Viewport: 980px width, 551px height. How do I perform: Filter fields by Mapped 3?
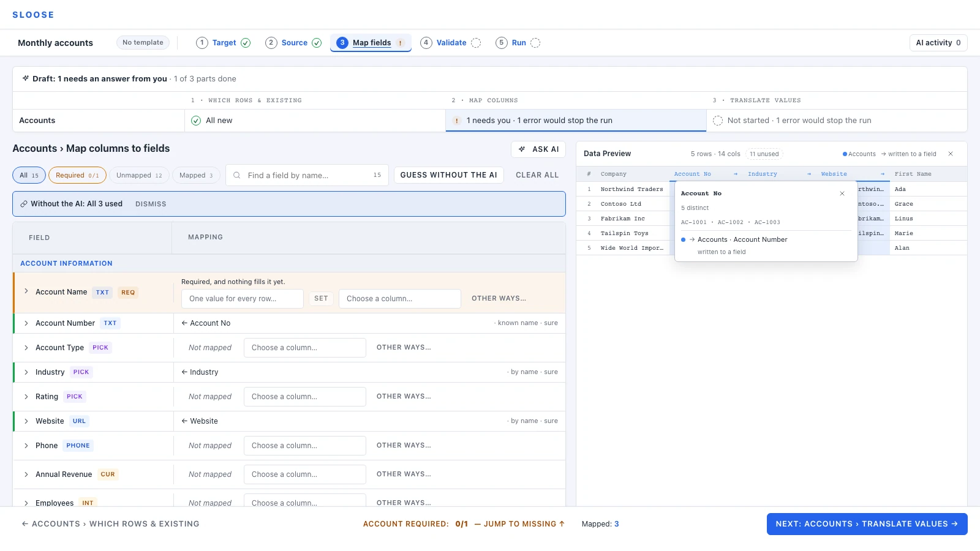pyautogui.click(x=196, y=175)
